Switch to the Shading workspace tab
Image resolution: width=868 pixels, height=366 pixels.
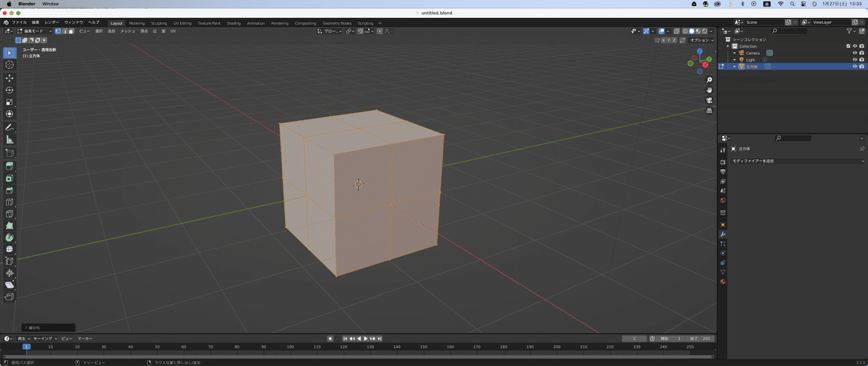(x=234, y=23)
